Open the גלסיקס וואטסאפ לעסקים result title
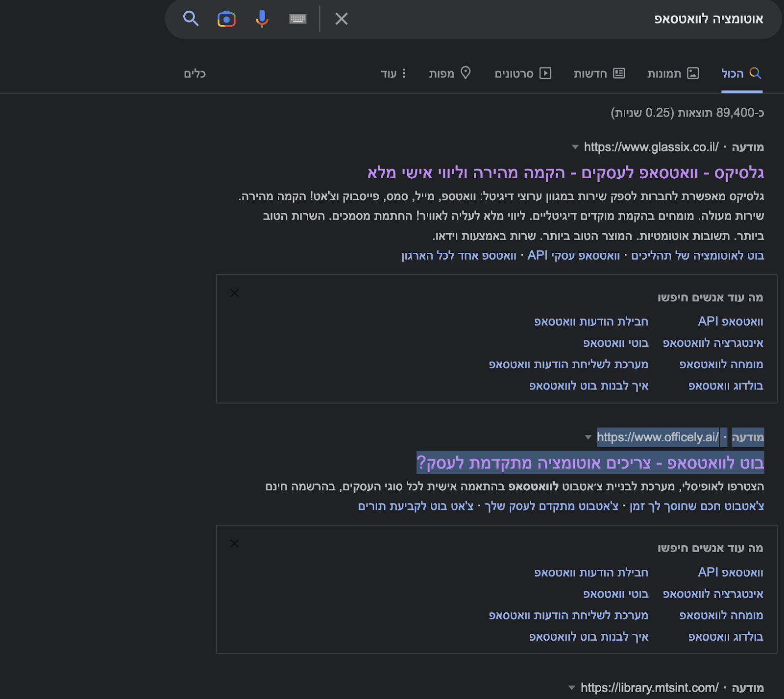 tap(565, 172)
